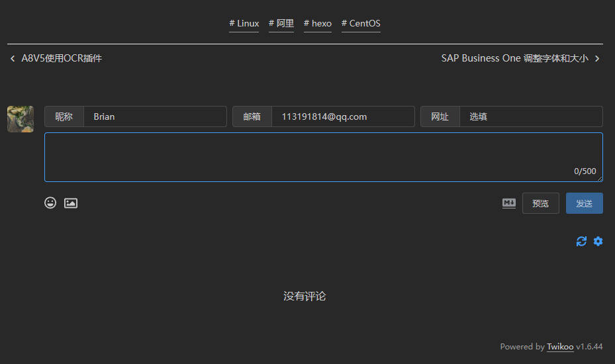This screenshot has height=364, width=615.
Task: Refresh comments with the reload icon
Action: (x=581, y=241)
